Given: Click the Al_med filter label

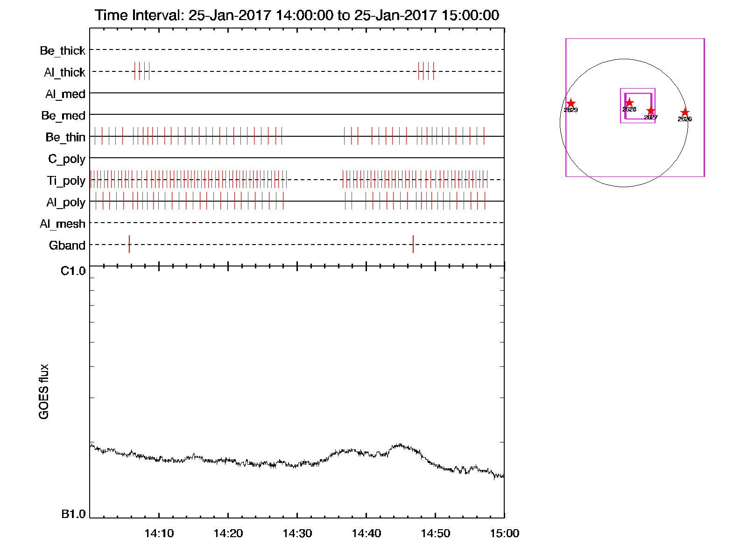Looking at the screenshot, I should point(65,94).
